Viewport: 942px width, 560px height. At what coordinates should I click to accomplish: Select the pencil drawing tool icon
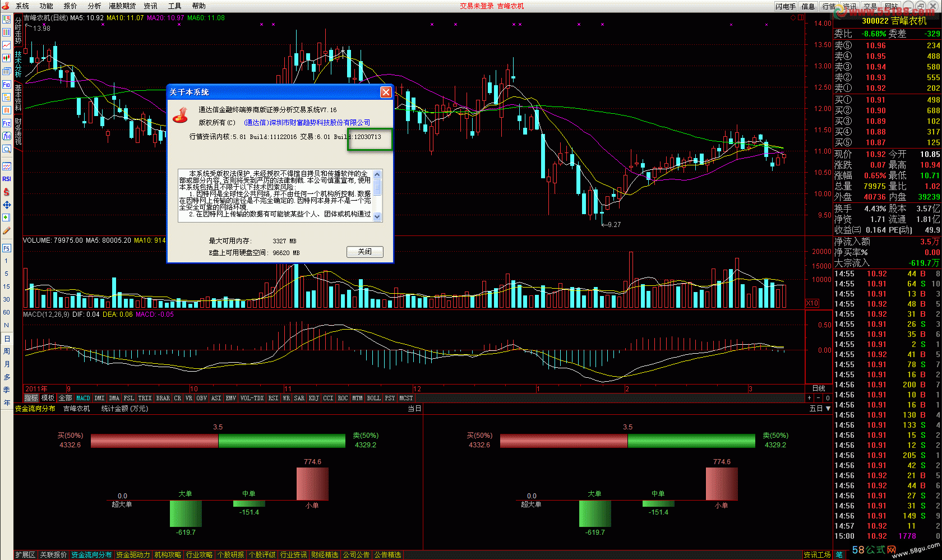click(x=7, y=230)
